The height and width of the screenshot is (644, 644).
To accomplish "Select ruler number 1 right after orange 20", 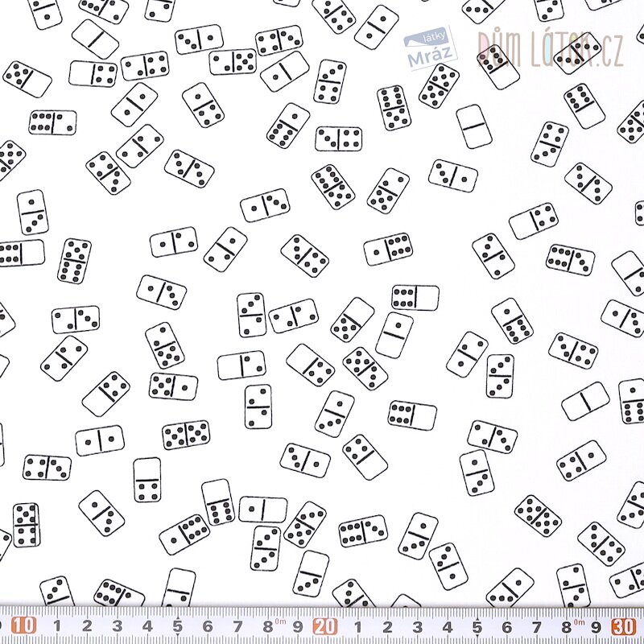I will coord(357,626).
